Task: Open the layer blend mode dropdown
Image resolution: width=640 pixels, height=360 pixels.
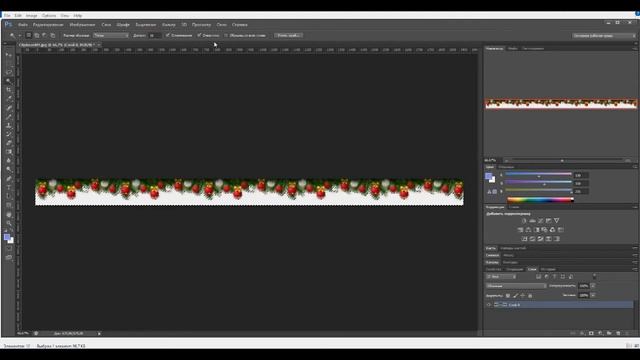Action: (x=516, y=286)
